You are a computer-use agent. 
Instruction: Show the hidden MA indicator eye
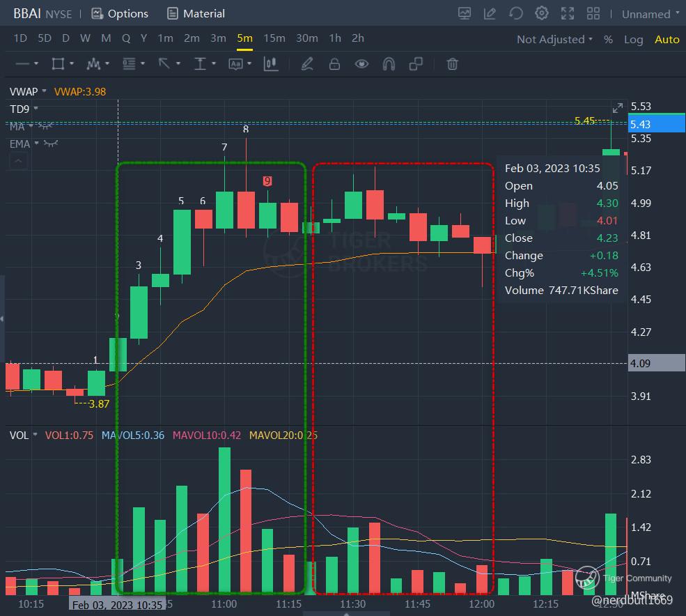(x=45, y=126)
